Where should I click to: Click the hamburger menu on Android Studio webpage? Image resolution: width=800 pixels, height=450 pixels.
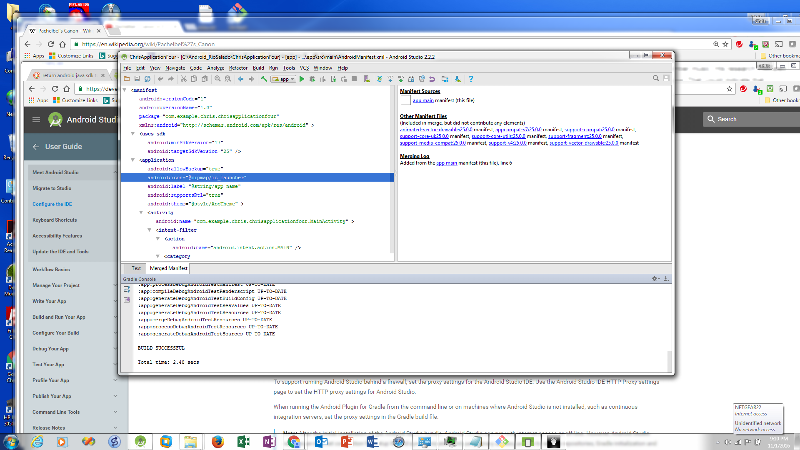(x=36, y=119)
